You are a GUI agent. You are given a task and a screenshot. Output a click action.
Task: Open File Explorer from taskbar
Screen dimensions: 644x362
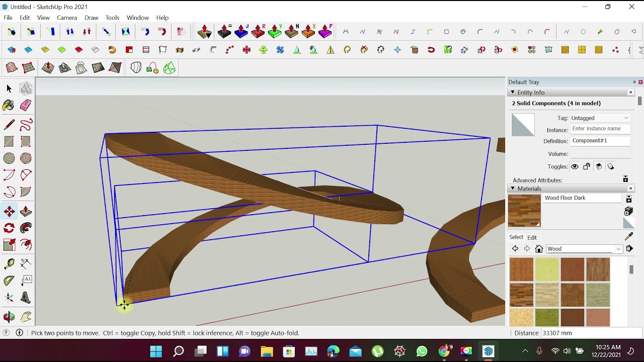coord(267,351)
